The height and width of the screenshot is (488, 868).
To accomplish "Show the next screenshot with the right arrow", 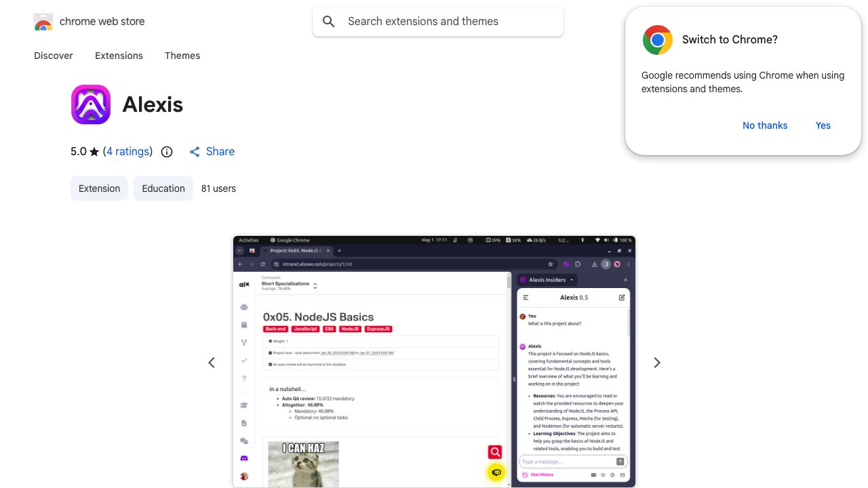I will [x=656, y=363].
